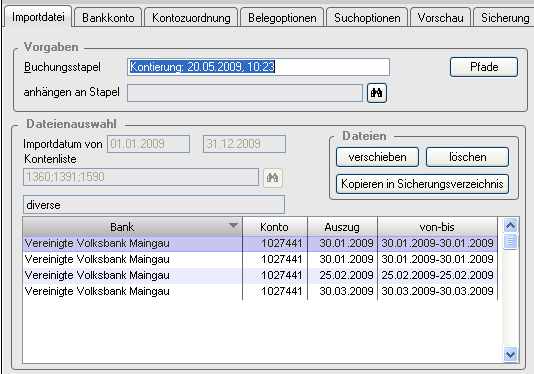This screenshot has height=374, width=534.
Task: Click the scrollbar thumb of the file list
Action: [x=510, y=241]
